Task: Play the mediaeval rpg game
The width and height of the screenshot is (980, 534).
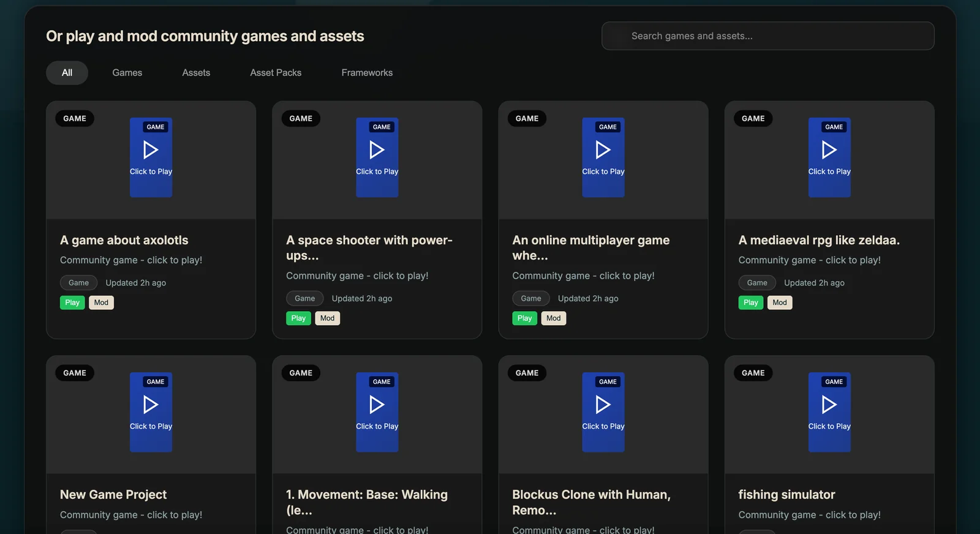Action: 751,303
